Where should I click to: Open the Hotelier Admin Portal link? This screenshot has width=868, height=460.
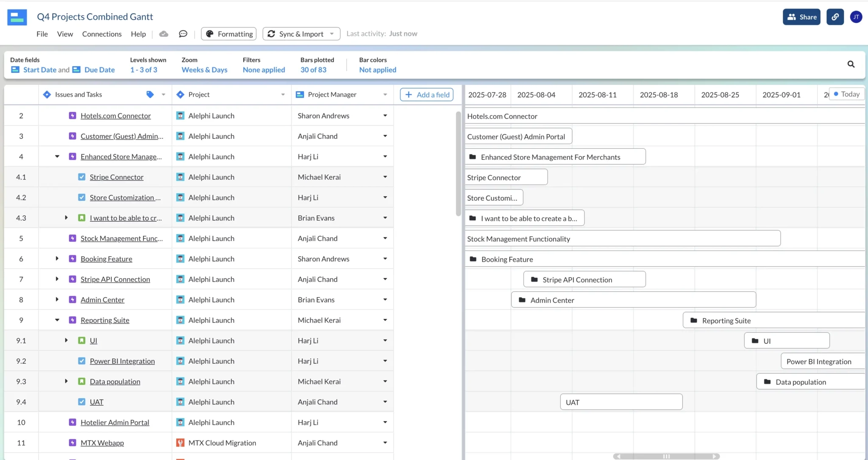coord(115,422)
